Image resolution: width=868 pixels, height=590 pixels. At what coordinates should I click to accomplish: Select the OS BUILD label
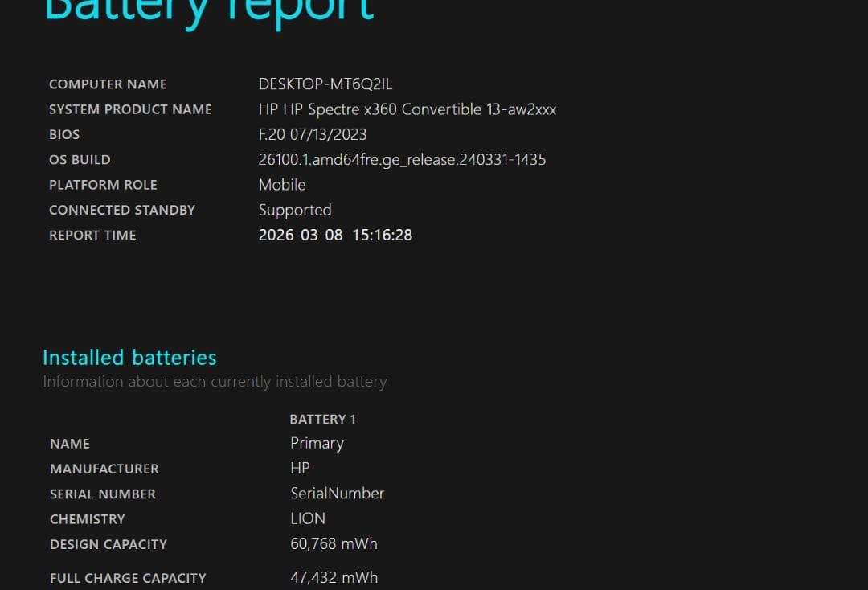coord(80,160)
